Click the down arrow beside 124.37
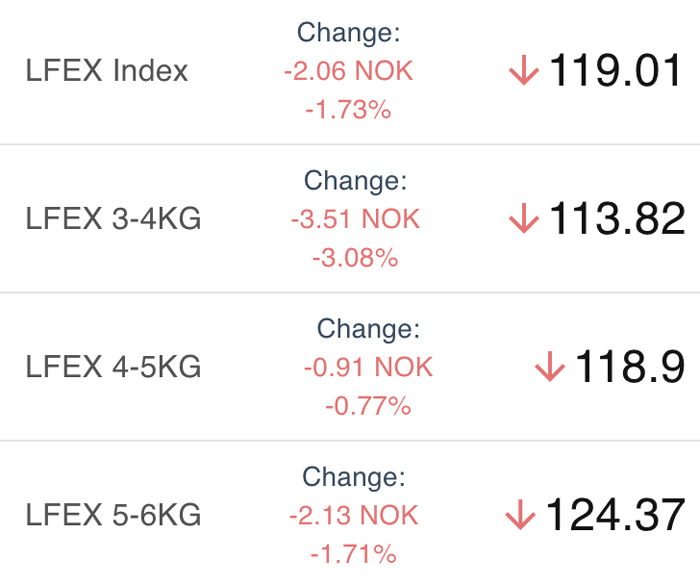The width and height of the screenshot is (700, 585). pos(521,515)
